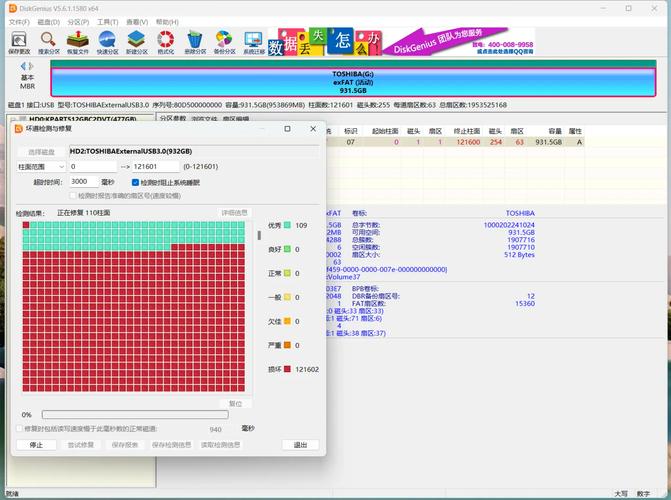
Task: Select the TOSHIBA(G:) exFAT partition bar
Action: point(353,82)
